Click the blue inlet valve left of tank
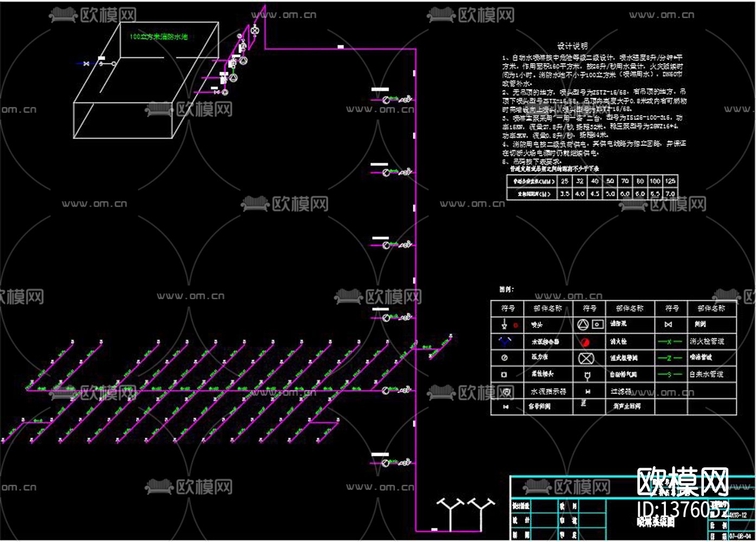The height and width of the screenshot is (542, 756). pos(86,63)
